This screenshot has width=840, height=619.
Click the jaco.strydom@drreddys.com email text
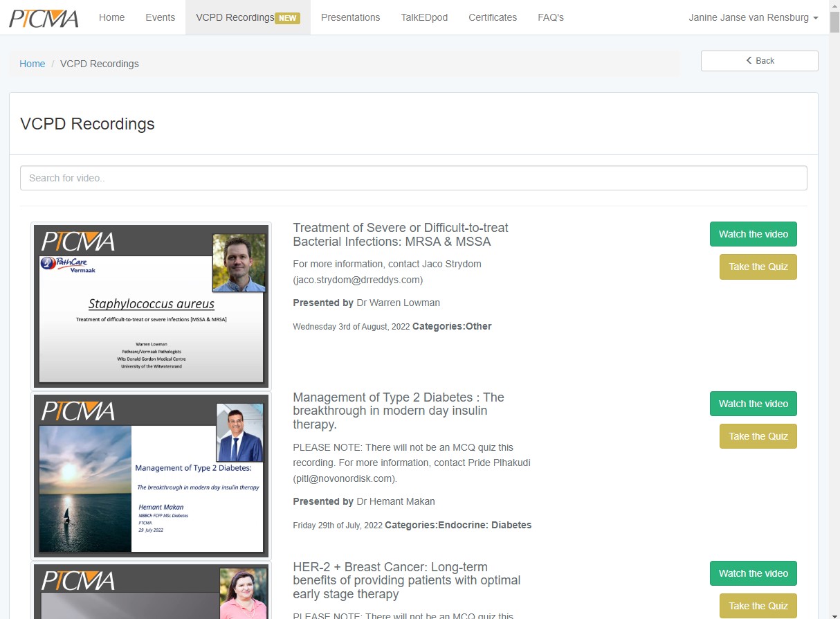(x=358, y=280)
